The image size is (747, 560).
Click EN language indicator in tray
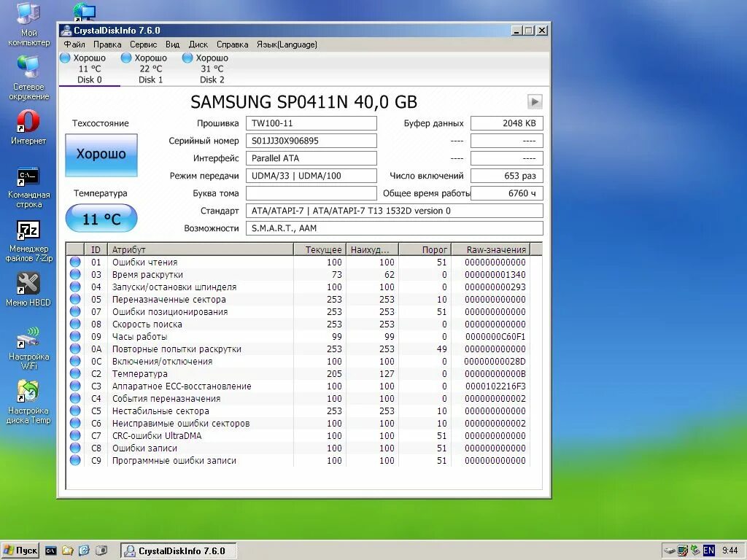(709, 551)
